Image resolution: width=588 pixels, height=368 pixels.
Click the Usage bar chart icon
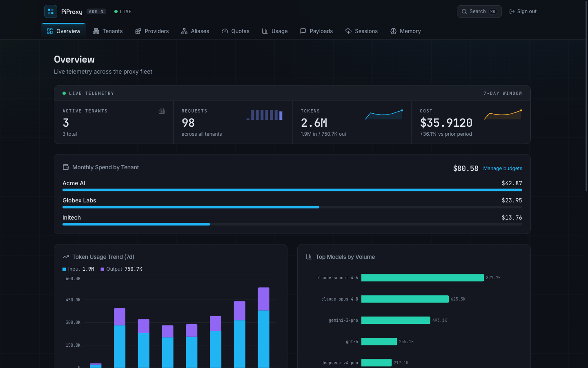coord(265,31)
